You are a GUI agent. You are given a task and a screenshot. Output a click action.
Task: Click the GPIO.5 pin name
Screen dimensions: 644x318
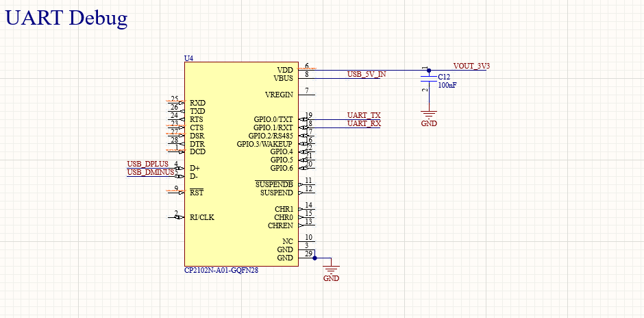(x=282, y=160)
